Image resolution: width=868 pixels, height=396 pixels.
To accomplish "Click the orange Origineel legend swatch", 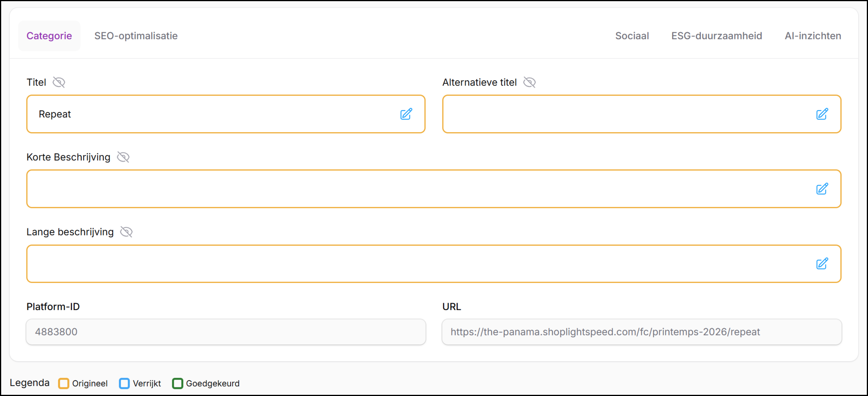I will (64, 383).
